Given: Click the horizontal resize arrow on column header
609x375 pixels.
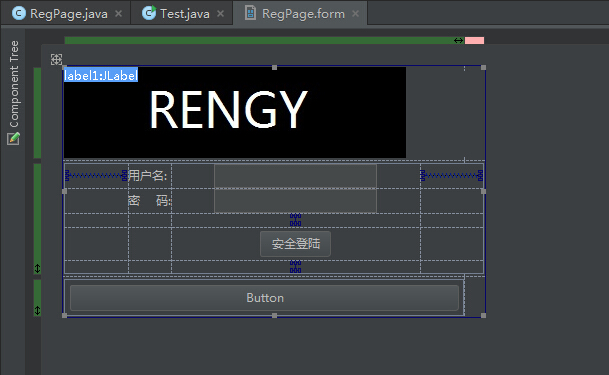Looking at the screenshot, I should (x=458, y=40).
